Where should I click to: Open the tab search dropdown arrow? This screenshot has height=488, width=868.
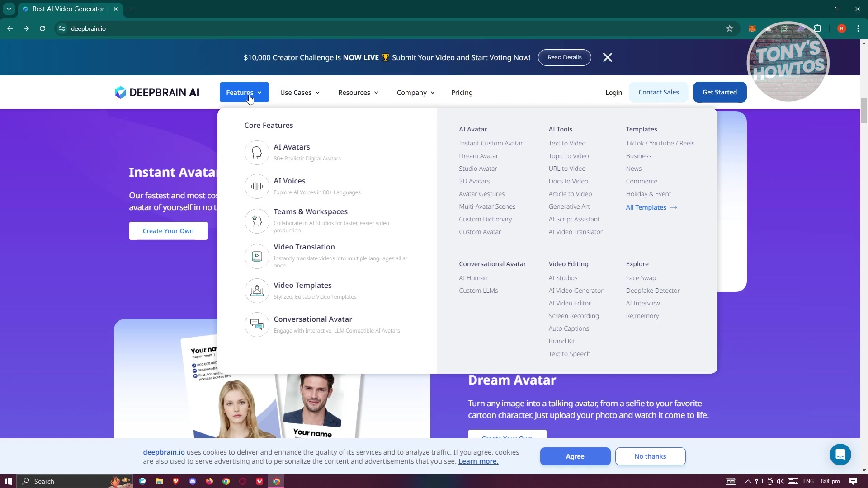9,9
